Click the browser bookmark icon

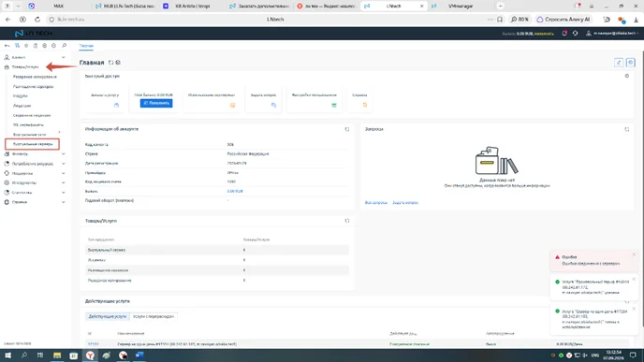500,20
